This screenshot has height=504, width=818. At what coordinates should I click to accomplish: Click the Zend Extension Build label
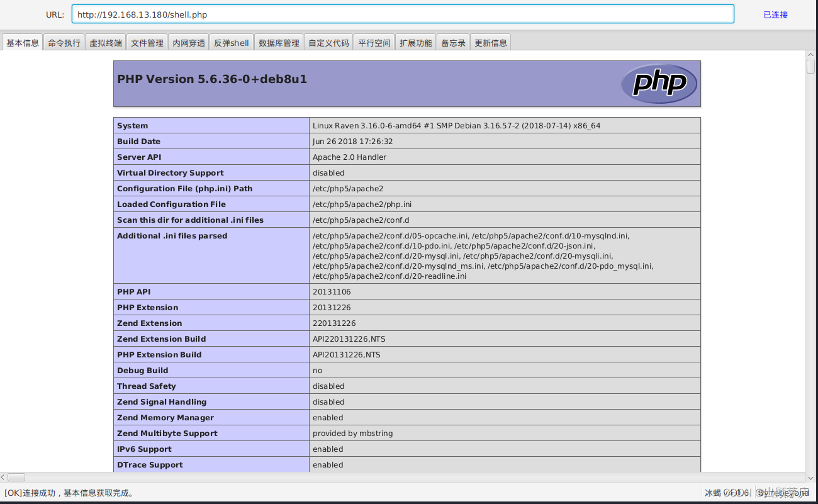click(x=161, y=339)
